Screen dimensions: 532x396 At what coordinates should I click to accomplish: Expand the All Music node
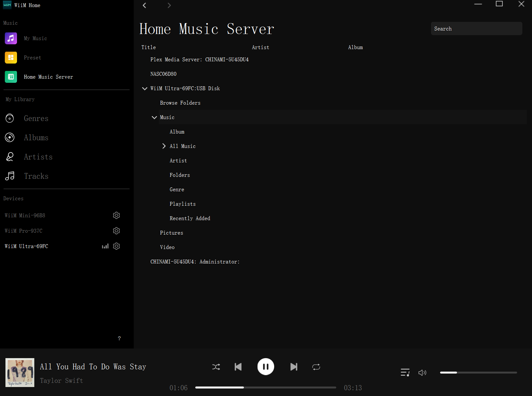[164, 146]
